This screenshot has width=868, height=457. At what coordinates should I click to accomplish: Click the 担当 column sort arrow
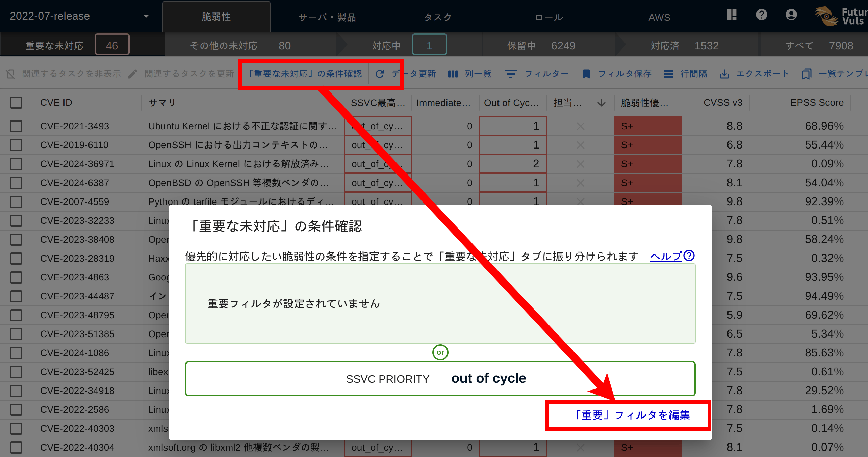[601, 103]
